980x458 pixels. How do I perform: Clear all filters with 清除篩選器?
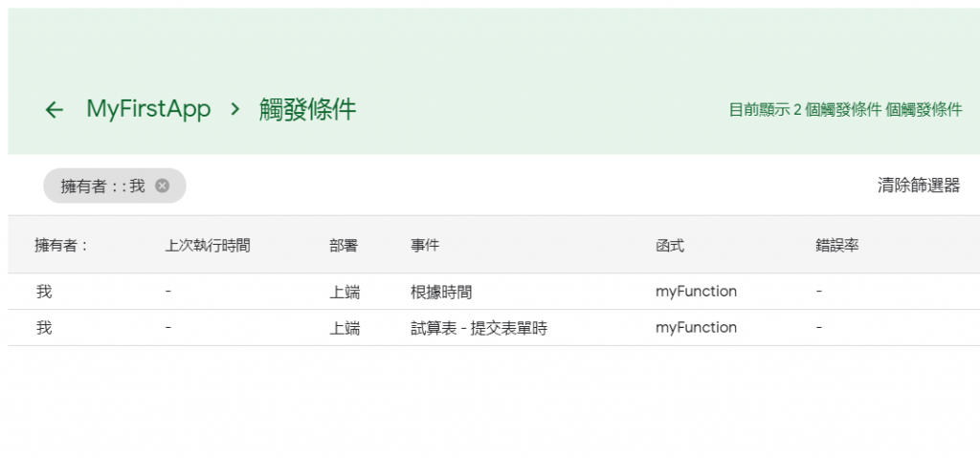point(919,185)
